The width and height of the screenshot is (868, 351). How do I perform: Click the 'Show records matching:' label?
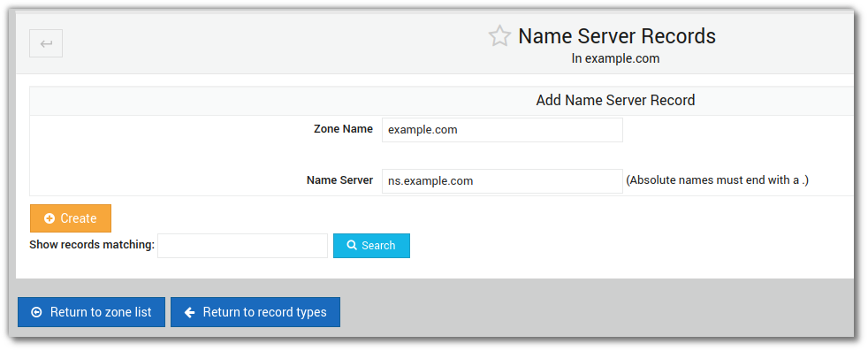92,244
